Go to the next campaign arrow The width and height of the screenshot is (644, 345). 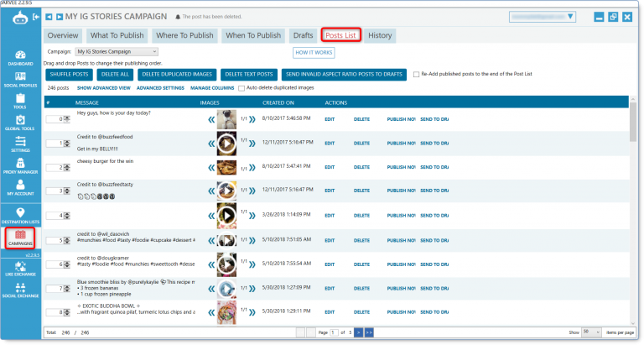click(x=60, y=17)
